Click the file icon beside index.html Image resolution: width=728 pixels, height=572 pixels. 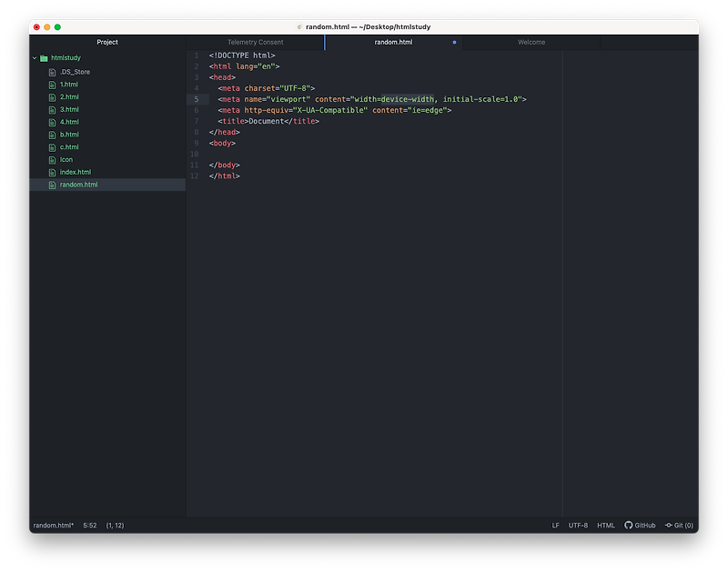pyautogui.click(x=54, y=172)
